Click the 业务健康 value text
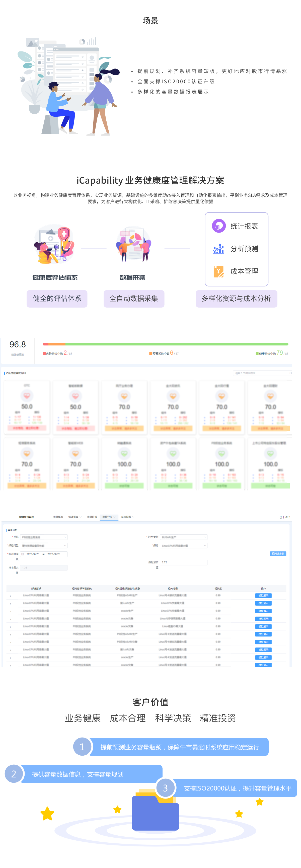 (x=83, y=718)
